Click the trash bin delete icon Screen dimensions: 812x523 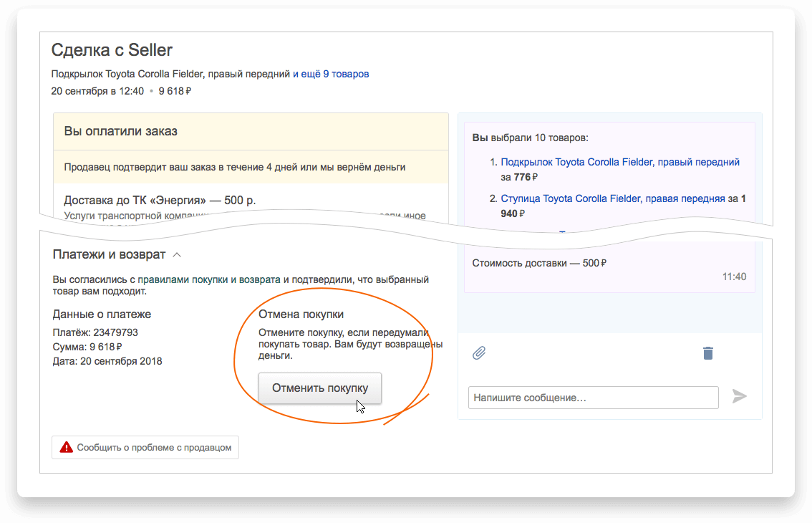pos(708,353)
